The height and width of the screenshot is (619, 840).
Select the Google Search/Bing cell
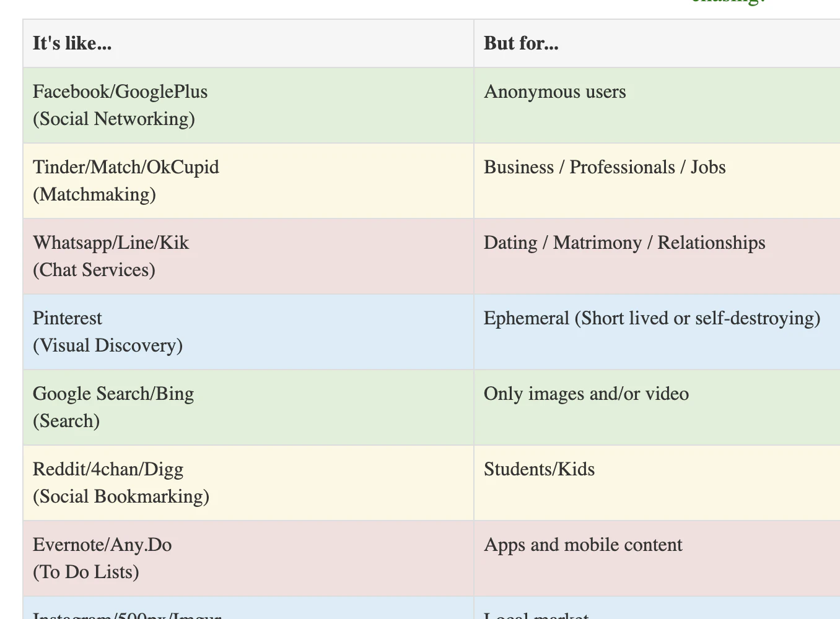pyautogui.click(x=248, y=407)
